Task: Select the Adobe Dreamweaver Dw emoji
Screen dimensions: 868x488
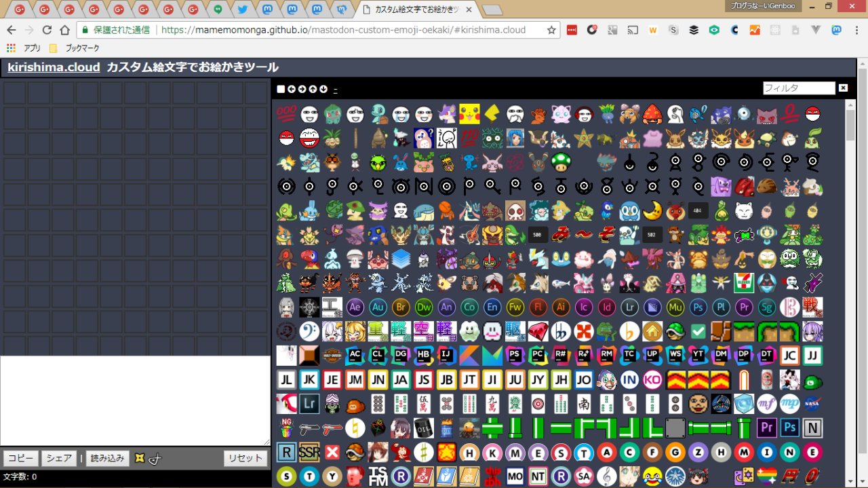Action: coord(424,307)
